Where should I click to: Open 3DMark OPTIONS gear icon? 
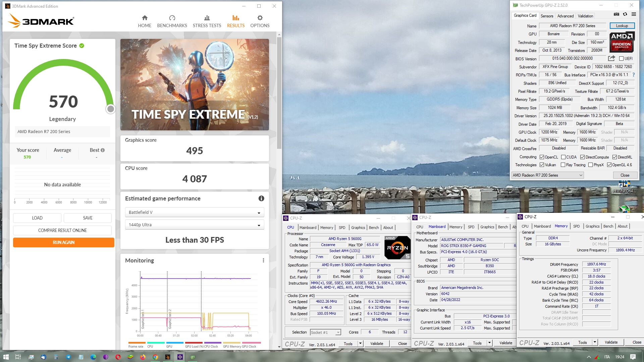[260, 18]
